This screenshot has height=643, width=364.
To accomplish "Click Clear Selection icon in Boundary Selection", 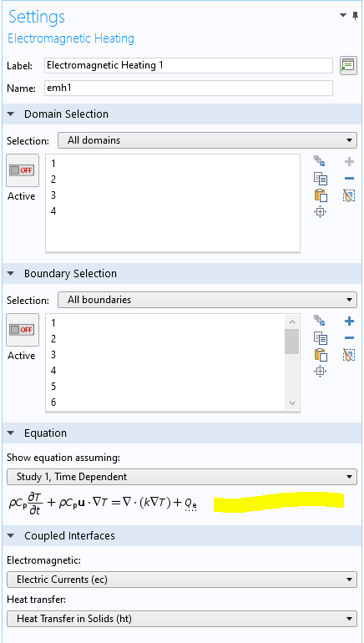I will click(x=349, y=355).
